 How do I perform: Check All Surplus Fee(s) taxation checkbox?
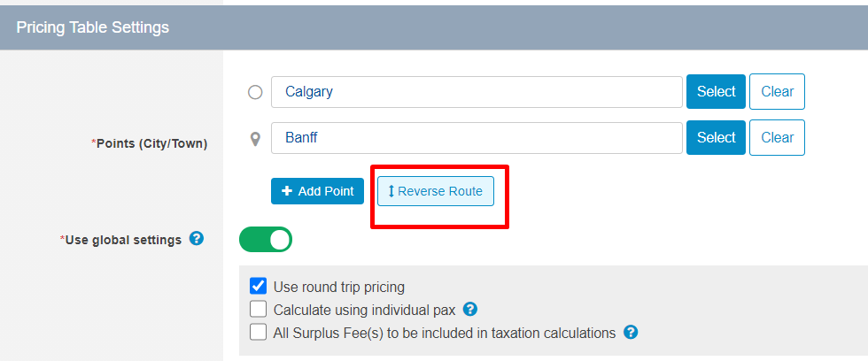coord(259,333)
